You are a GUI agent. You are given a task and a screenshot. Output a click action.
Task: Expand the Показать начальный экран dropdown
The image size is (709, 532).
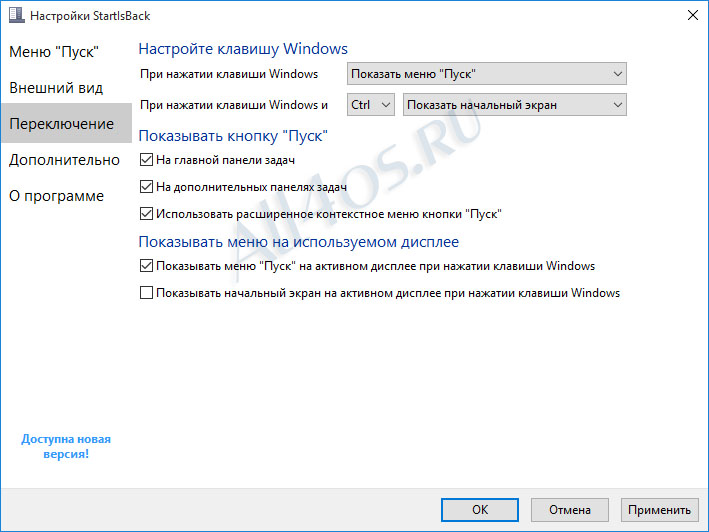tap(515, 105)
